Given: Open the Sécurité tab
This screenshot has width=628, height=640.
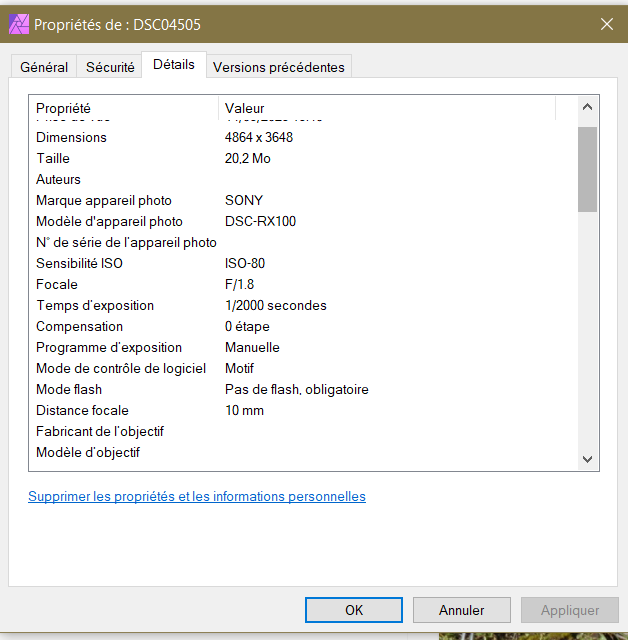Looking at the screenshot, I should (110, 67).
